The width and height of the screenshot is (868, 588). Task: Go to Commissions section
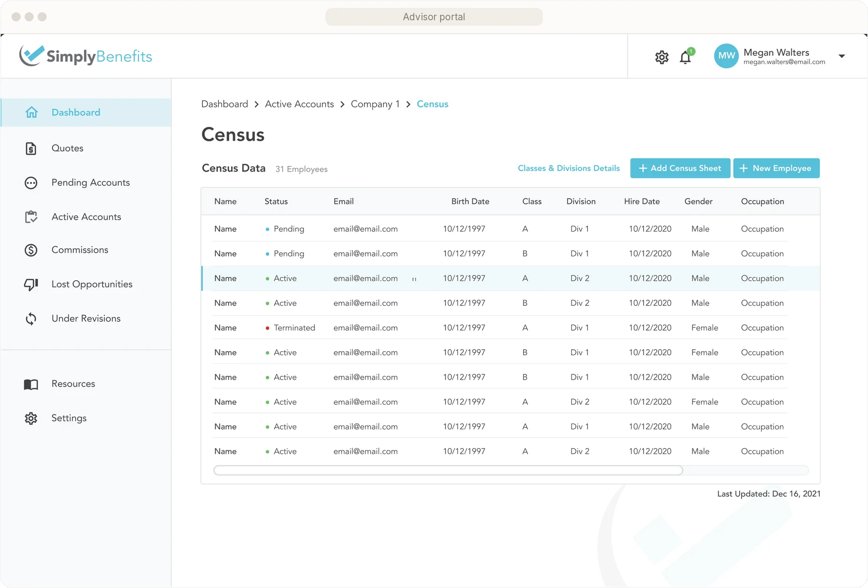[80, 250]
